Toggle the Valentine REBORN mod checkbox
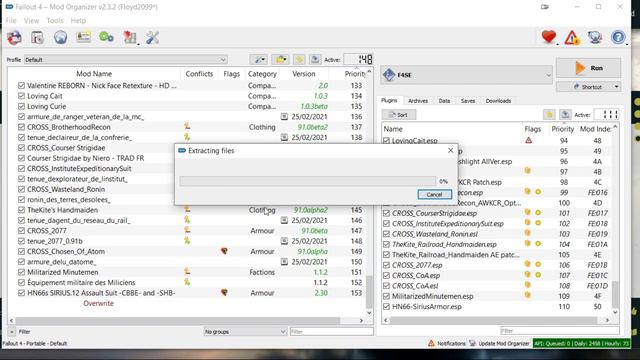 tap(21, 85)
